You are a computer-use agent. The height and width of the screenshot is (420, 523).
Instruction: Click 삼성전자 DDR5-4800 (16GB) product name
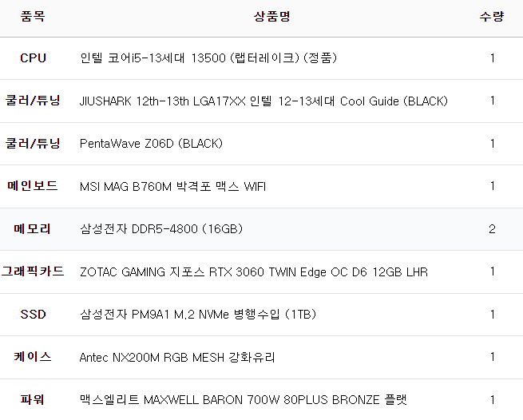161,229
